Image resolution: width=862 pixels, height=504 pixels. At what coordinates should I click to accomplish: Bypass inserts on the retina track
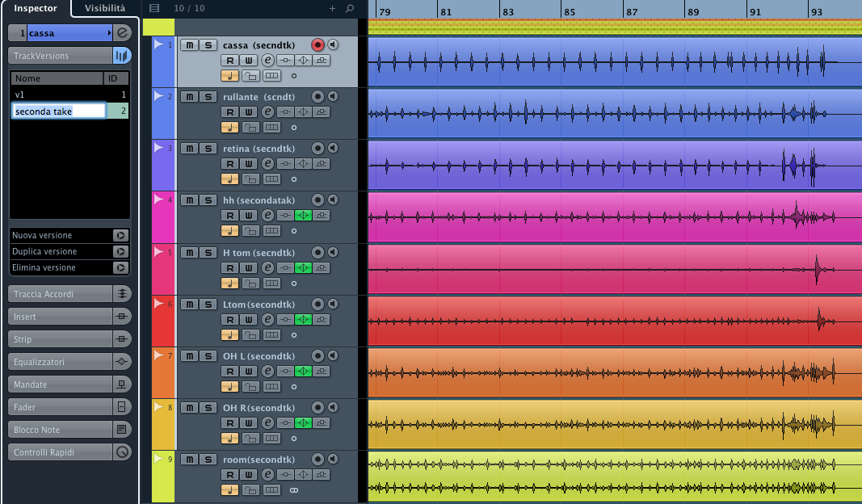284,164
